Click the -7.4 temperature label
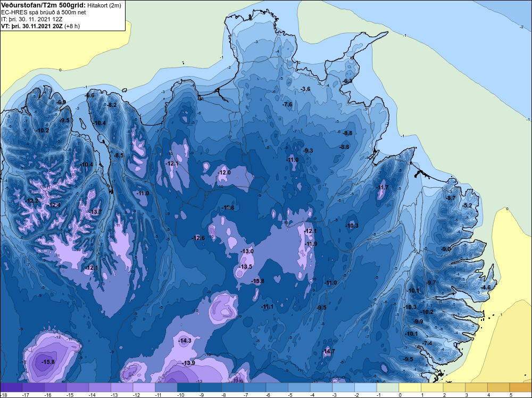 (428, 343)
